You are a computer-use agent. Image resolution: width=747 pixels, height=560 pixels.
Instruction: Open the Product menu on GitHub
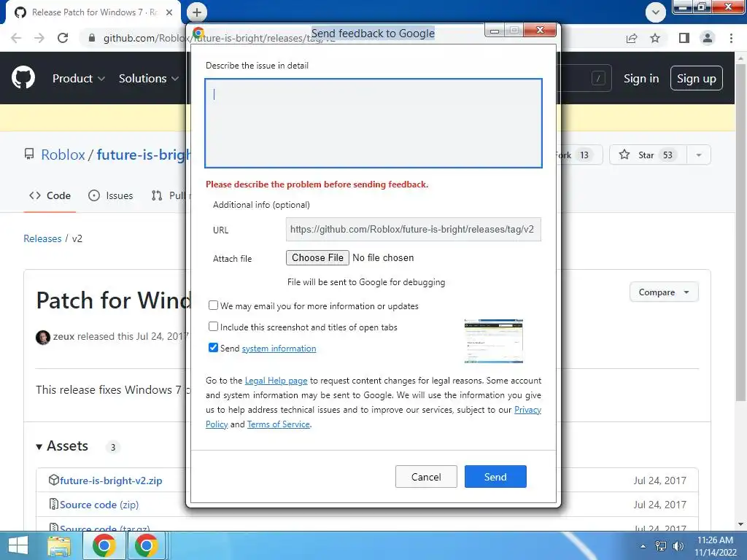pyautogui.click(x=79, y=78)
